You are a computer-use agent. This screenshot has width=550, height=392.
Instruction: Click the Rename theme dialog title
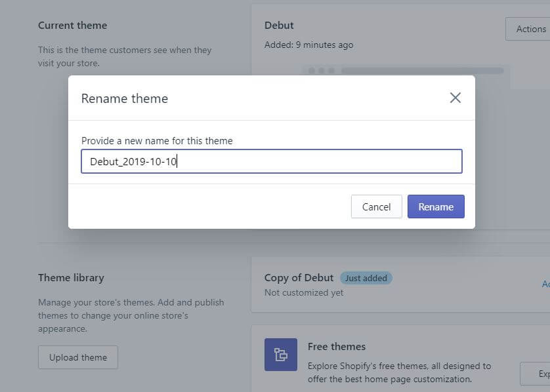125,98
